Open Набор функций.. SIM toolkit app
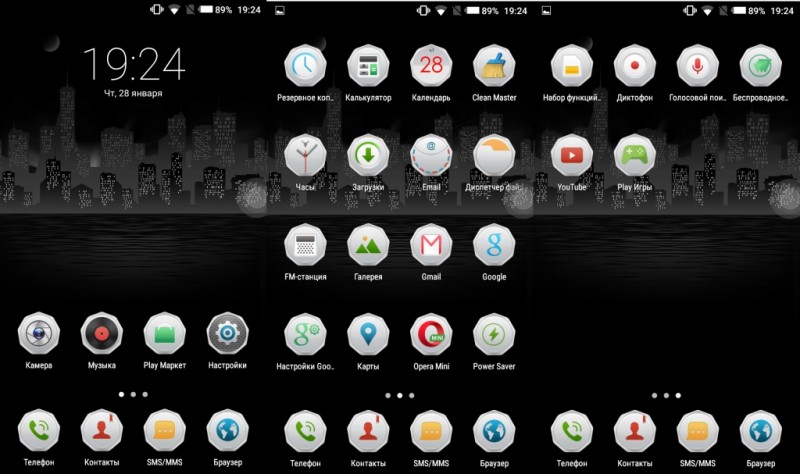The height and width of the screenshot is (474, 800). point(571,66)
